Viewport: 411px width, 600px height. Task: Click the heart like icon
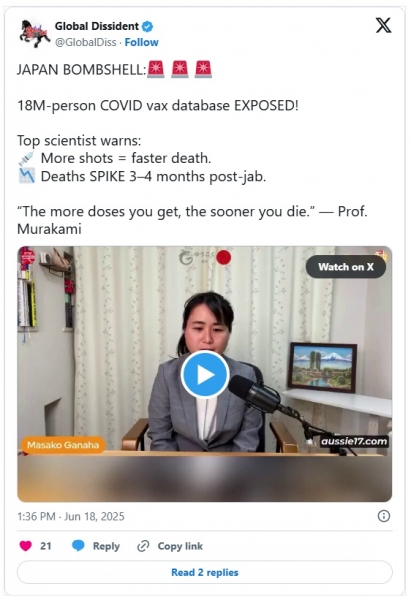[x=26, y=546]
